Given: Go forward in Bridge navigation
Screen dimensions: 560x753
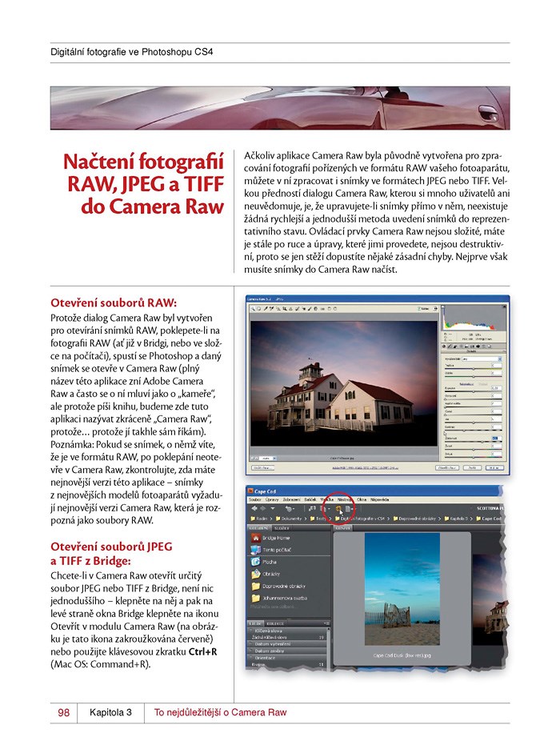Looking at the screenshot, I should [262, 509].
